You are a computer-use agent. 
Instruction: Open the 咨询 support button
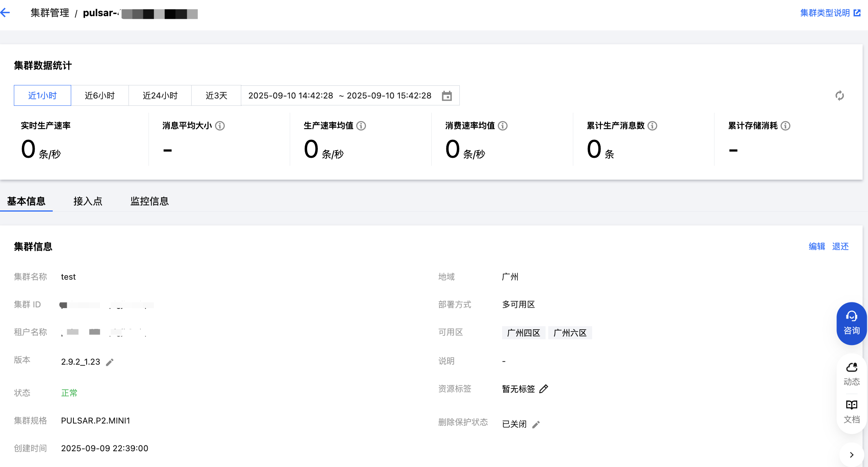[851, 323]
